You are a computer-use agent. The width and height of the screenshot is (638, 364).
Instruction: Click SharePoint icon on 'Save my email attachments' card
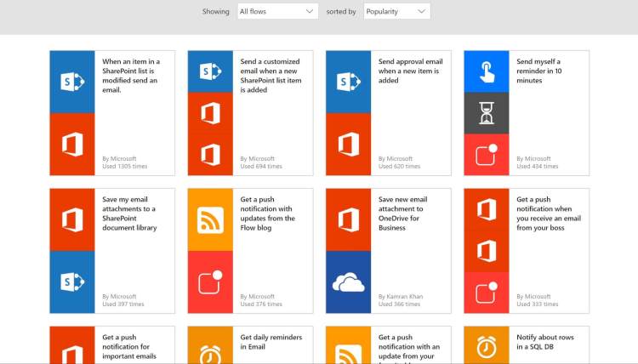coord(72,282)
